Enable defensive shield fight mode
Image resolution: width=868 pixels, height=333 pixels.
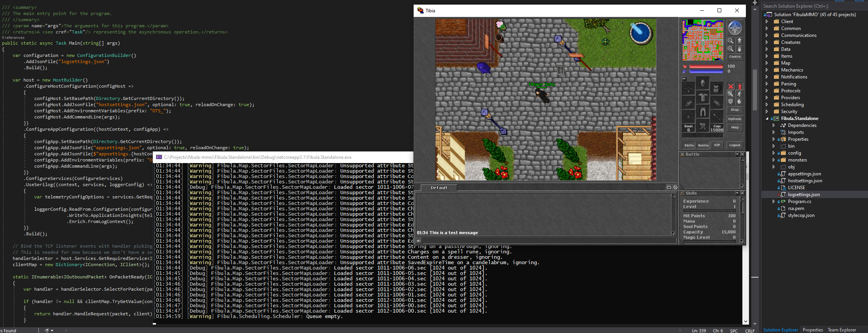[731, 102]
